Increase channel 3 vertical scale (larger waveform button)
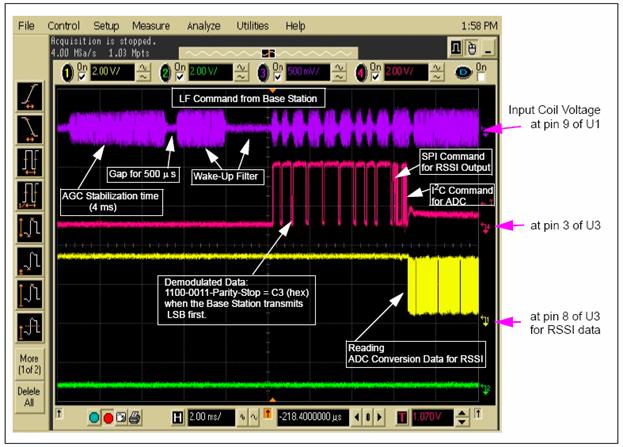Image resolution: width=623 pixels, height=447 pixels. point(339,68)
